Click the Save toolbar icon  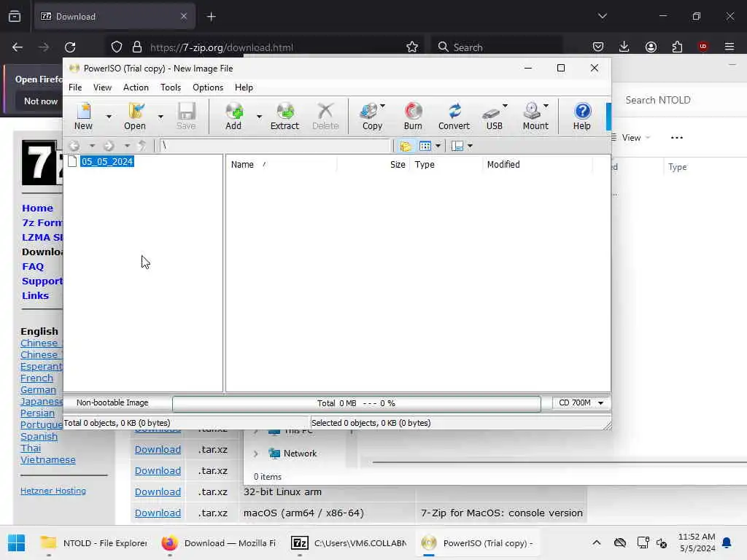pos(186,116)
